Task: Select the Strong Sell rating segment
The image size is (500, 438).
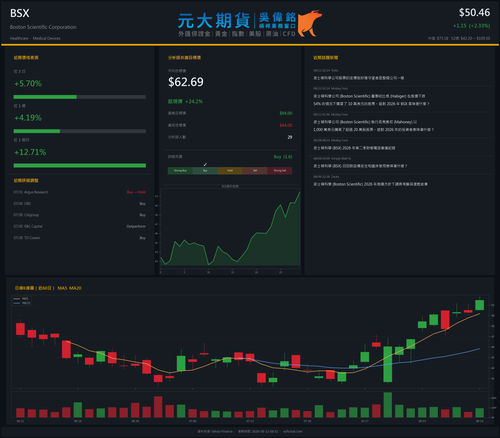Action: [280, 171]
